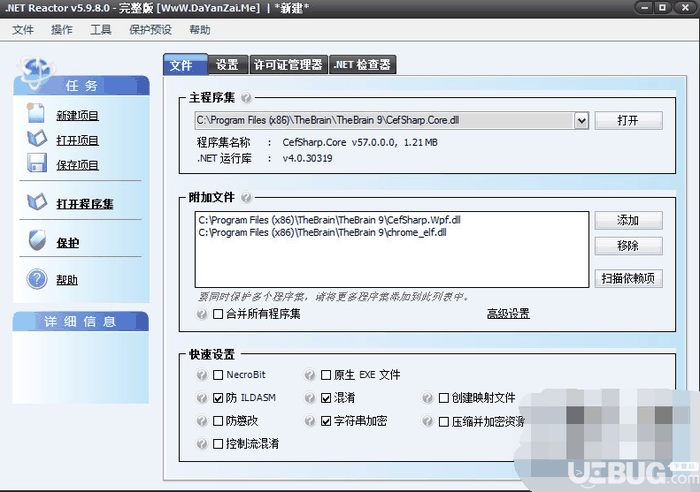This screenshot has width=700, height=492.
Task: Click help icon beside NecroBit
Action: [202, 375]
